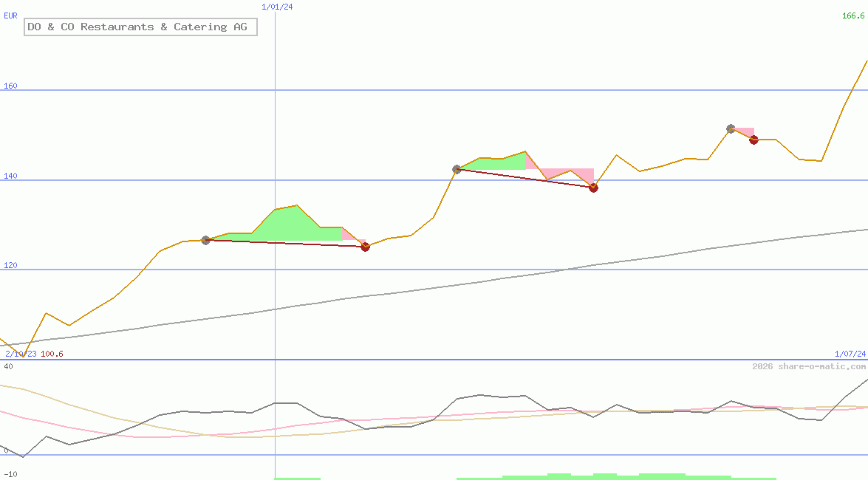The height and width of the screenshot is (480, 868).
Task: Click the 120 price axis label
Action: click(10, 265)
